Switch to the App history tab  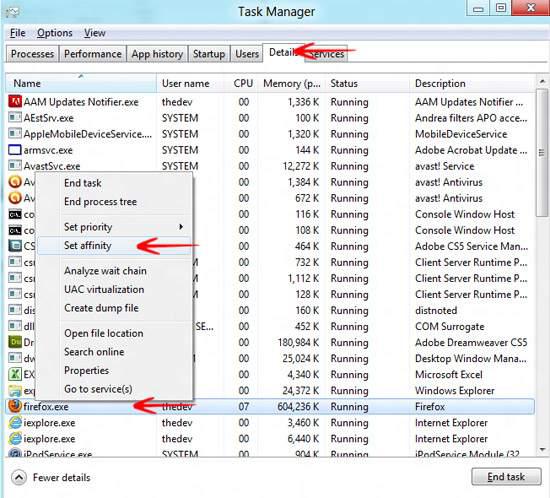coord(157,54)
